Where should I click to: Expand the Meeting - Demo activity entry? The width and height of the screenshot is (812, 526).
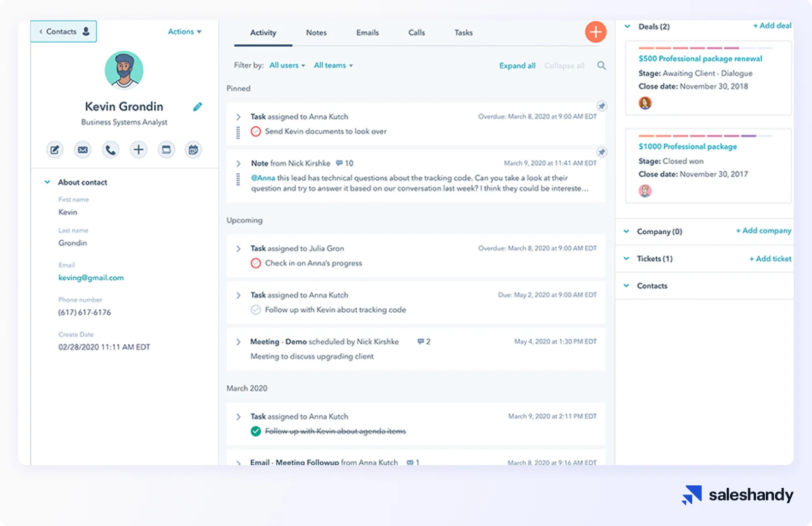click(239, 342)
